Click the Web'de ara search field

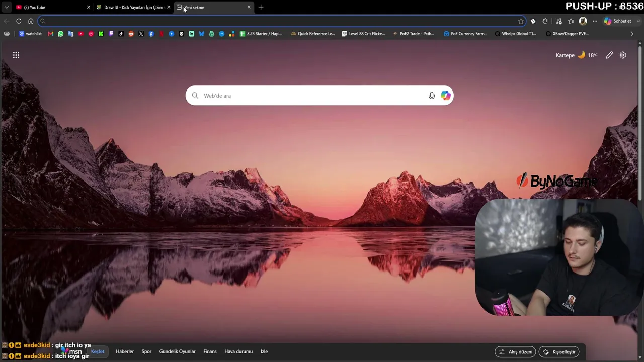pos(319,96)
